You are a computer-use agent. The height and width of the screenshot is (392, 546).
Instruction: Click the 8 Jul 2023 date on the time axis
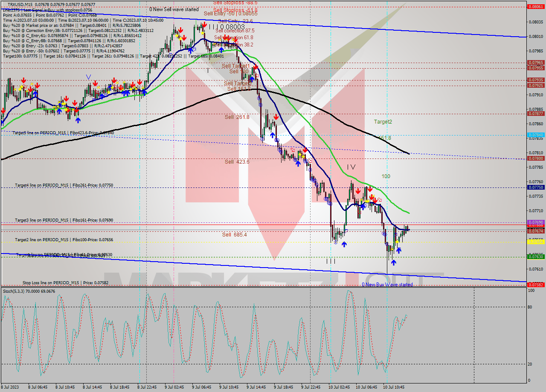pos(13,386)
